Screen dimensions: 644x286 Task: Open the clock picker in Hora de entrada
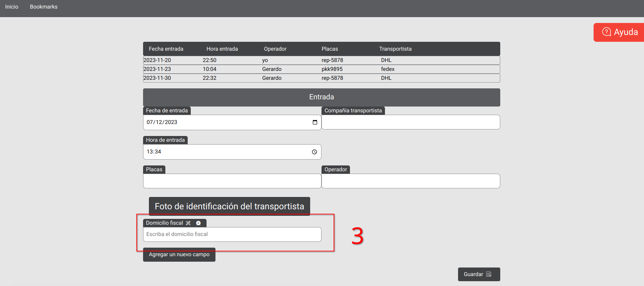tap(314, 152)
